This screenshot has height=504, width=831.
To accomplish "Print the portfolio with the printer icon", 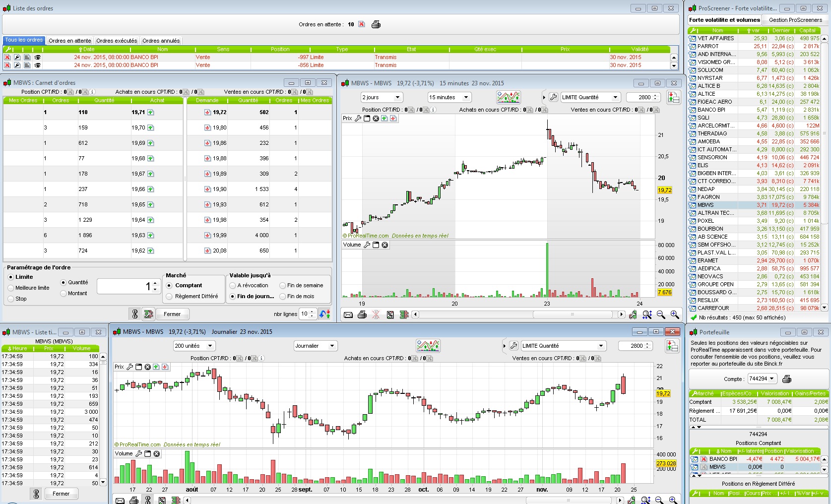I will (x=787, y=379).
